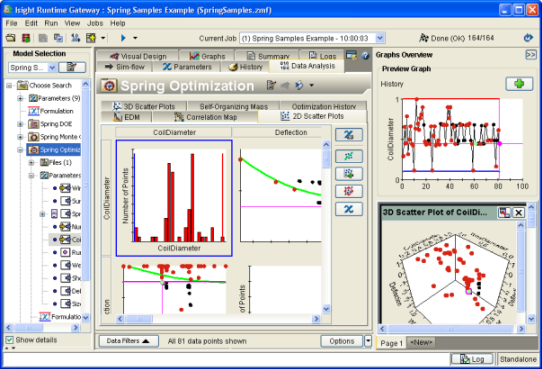
Task: Collapse Graphs Overview with double-arrow icon
Action: (x=531, y=55)
